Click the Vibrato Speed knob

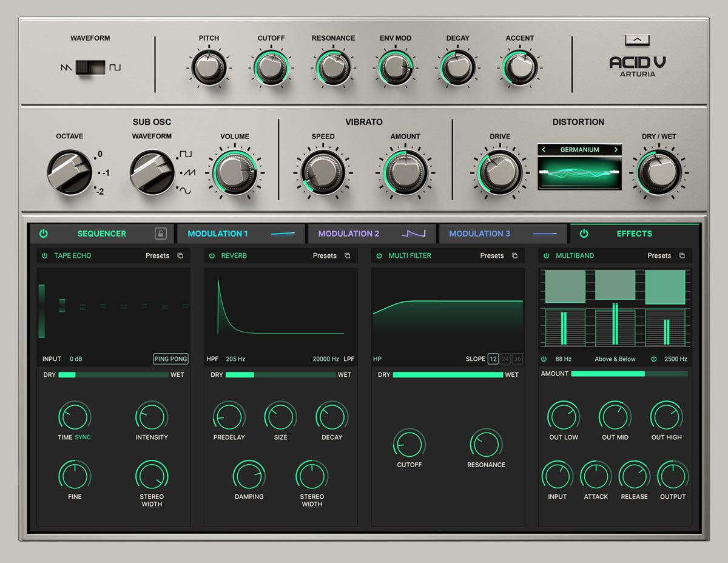(x=323, y=173)
